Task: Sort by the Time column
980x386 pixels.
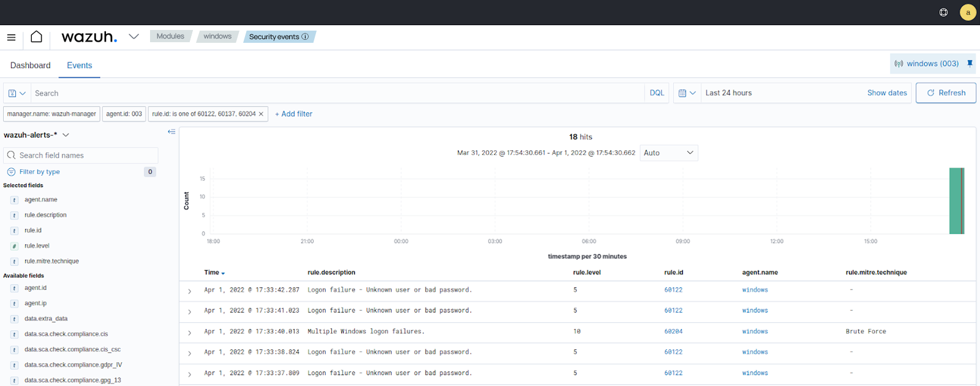Action: [x=214, y=273]
